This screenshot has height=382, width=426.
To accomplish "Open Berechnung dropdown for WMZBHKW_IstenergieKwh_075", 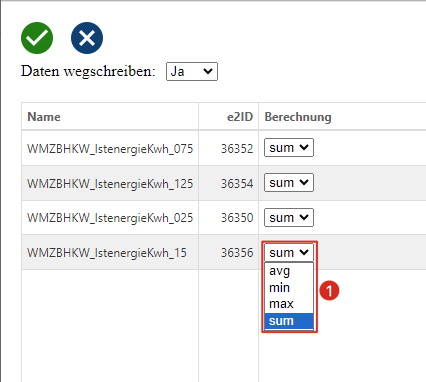I will (x=289, y=148).
